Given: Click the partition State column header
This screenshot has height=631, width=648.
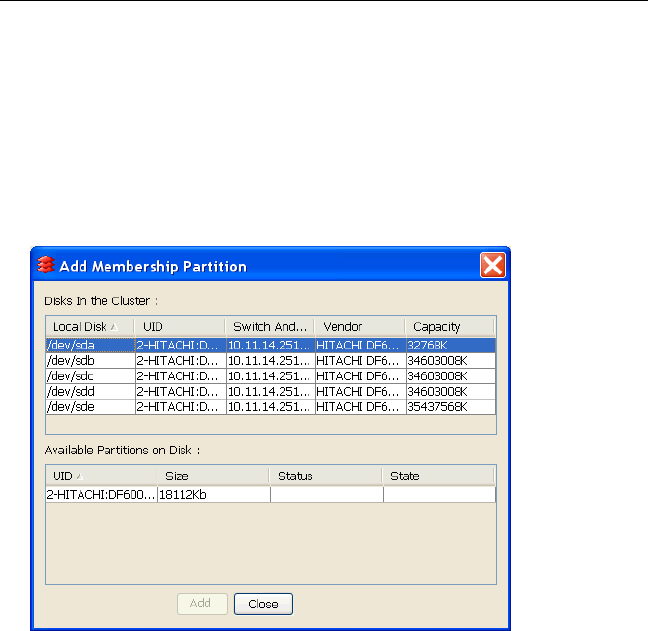Looking at the screenshot, I should pos(438,476).
